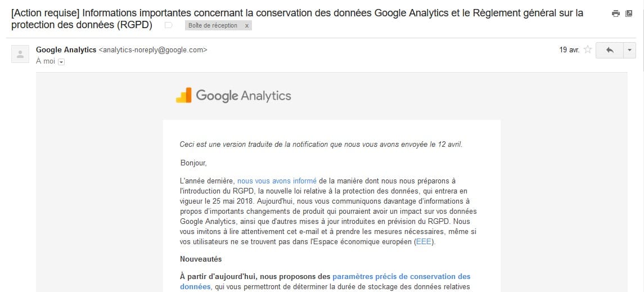The image size is (644, 292).
Task: Remove the Boîte de réception label
Action: [x=247, y=26]
